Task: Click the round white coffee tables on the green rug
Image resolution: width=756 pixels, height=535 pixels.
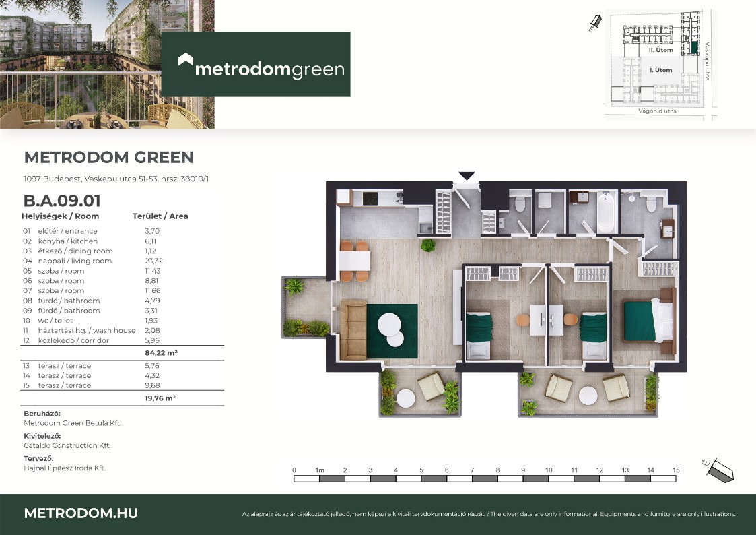Action: point(390,329)
